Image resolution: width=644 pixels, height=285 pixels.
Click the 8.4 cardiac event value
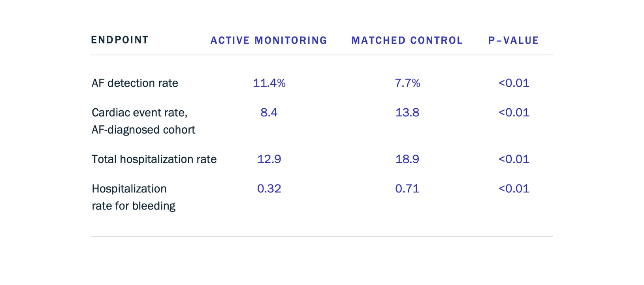pos(269,113)
